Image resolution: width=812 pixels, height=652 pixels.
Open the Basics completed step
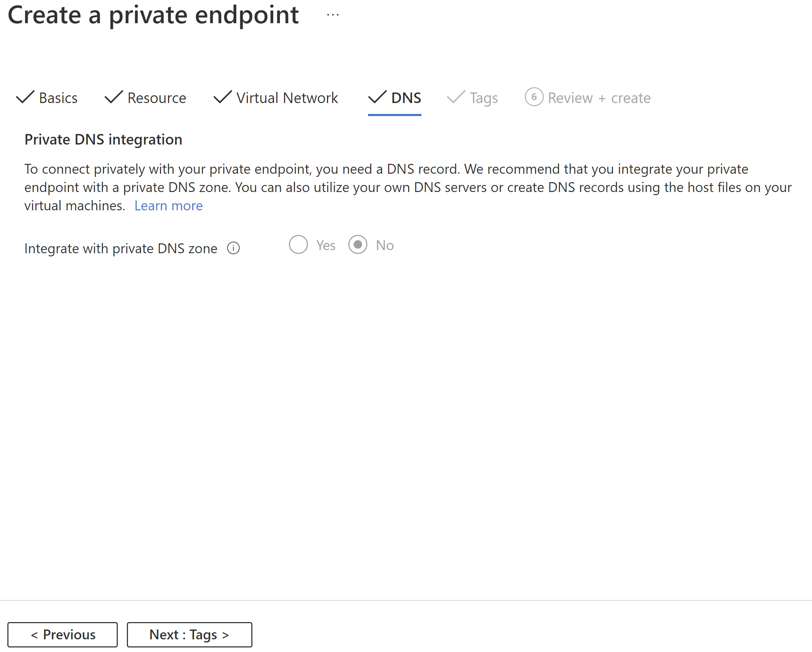(x=47, y=98)
